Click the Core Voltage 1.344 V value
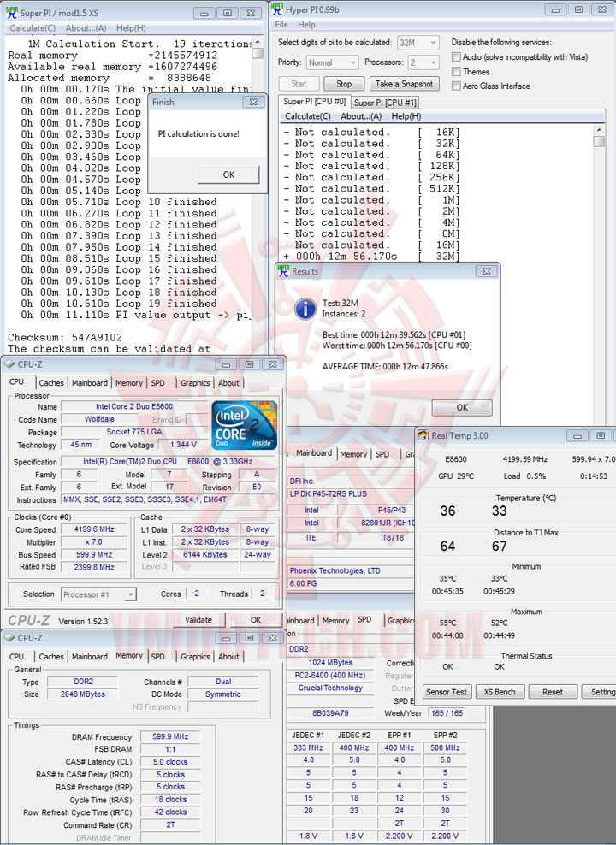The width and height of the screenshot is (616, 845). click(183, 445)
